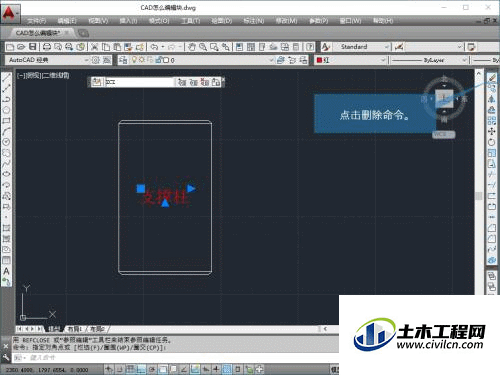
Task: Click remove from working set icon
Action: click(194, 82)
